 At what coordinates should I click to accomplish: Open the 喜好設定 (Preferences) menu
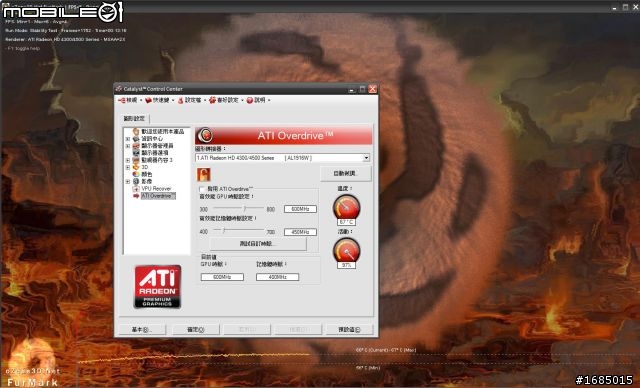225,100
